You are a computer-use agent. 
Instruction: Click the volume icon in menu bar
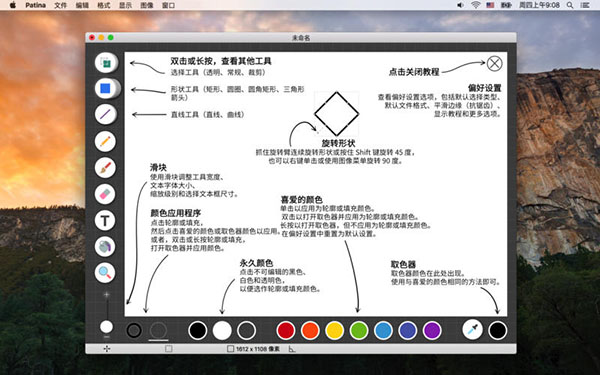tap(461, 5)
